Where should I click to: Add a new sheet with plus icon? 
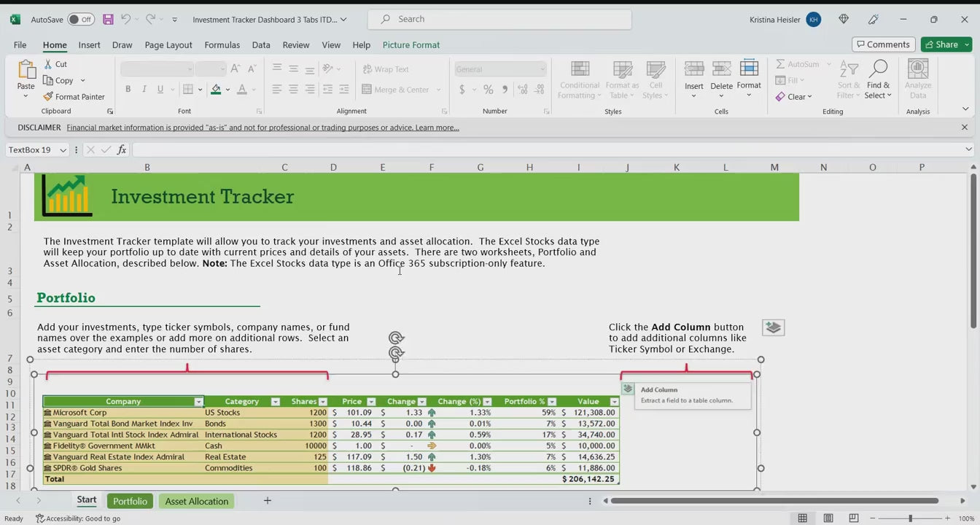[x=268, y=500]
